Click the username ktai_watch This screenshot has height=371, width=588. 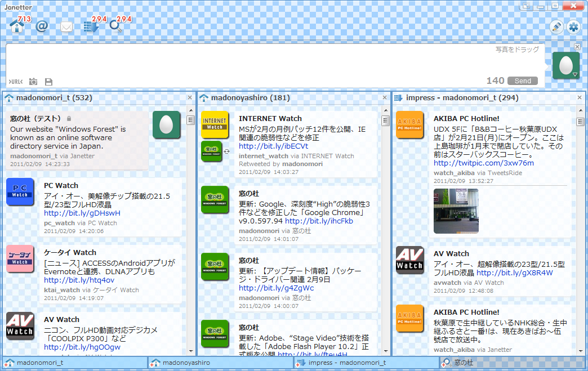coord(62,290)
